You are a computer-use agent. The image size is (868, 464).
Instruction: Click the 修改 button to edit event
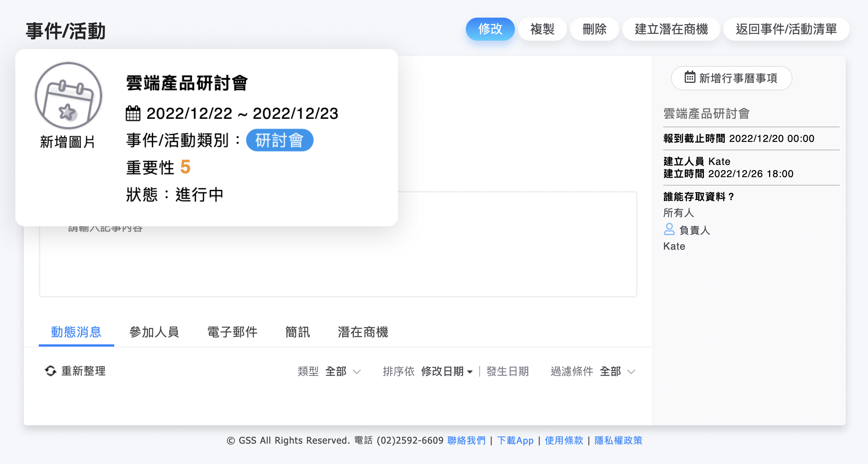(490, 29)
